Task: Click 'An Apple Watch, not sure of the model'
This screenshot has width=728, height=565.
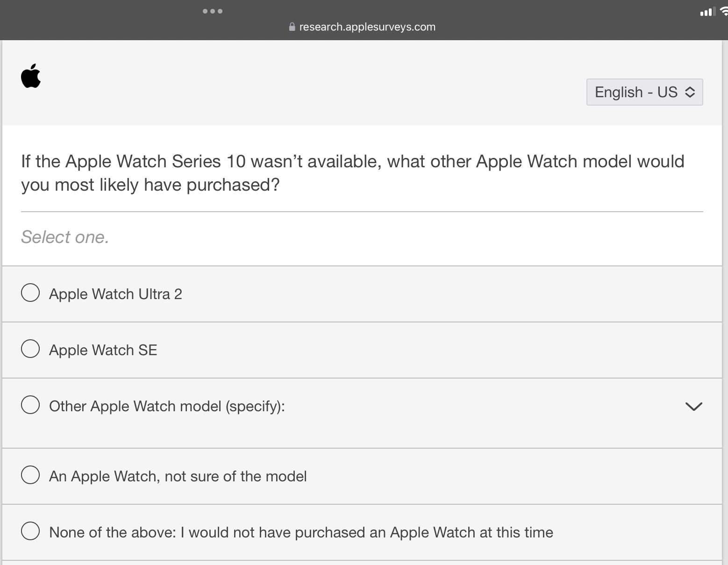Action: [x=178, y=476]
